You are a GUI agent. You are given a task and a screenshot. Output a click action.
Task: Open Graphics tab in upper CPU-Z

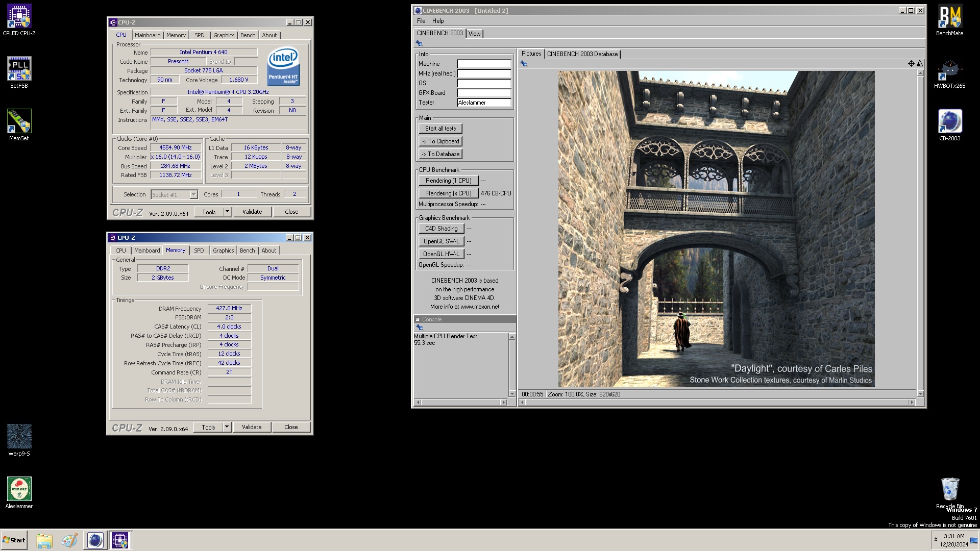click(224, 35)
